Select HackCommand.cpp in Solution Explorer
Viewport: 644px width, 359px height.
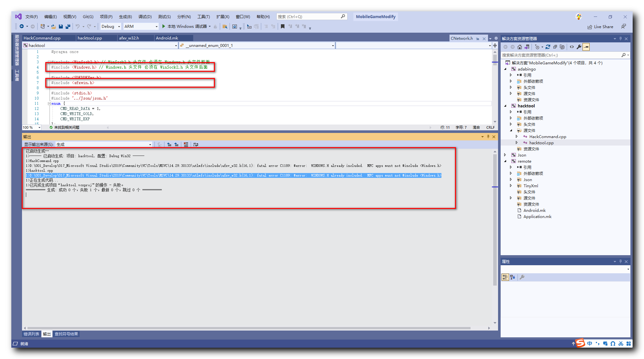[547, 136]
